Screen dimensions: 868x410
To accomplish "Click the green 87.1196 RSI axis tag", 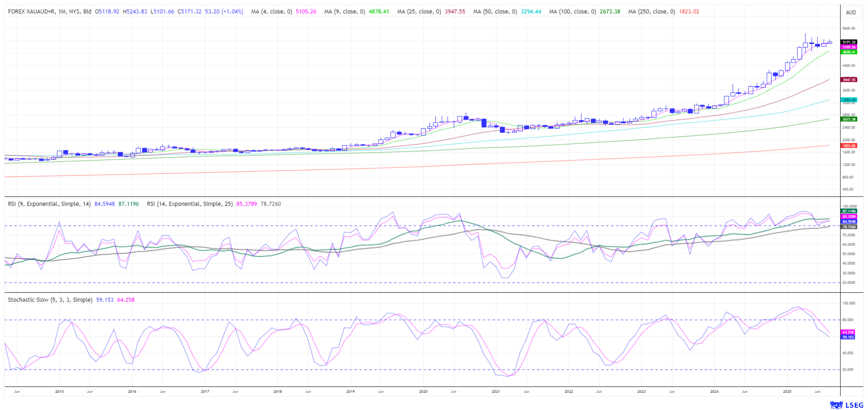I will point(849,211).
